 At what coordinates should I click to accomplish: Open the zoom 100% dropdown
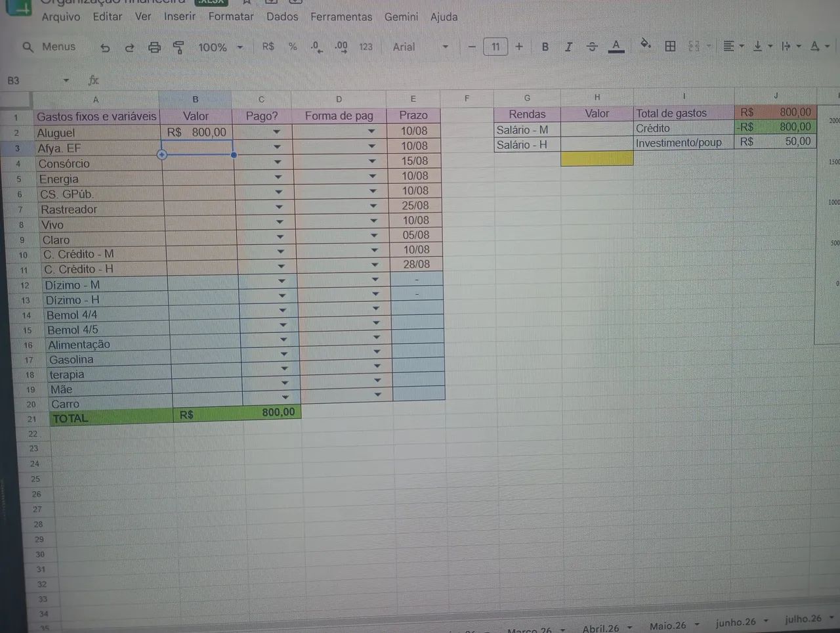(220, 47)
